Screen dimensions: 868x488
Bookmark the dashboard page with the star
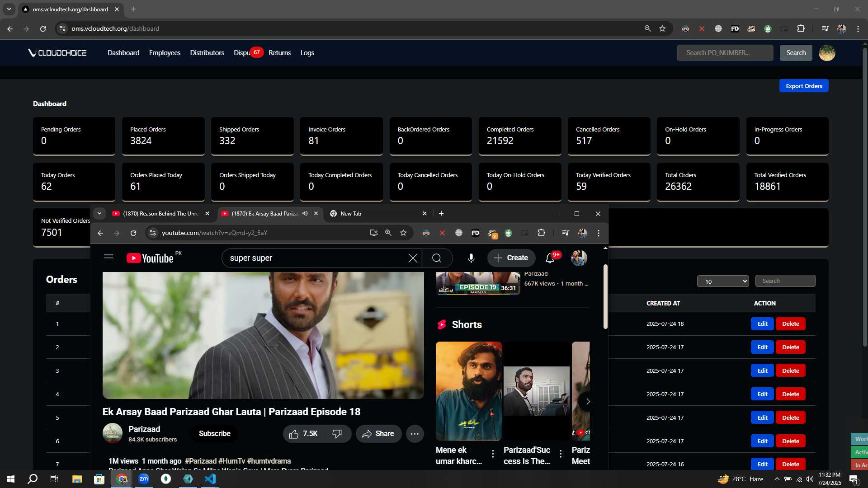tap(662, 28)
